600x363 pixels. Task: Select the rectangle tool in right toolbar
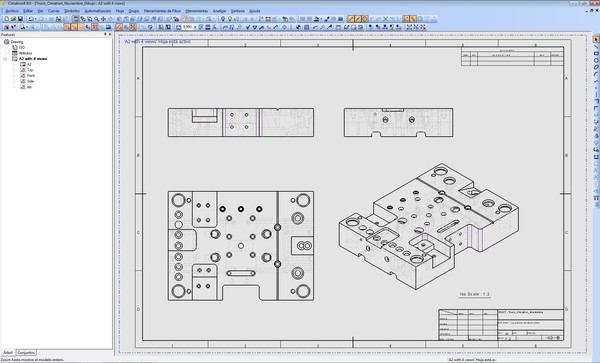(596, 54)
